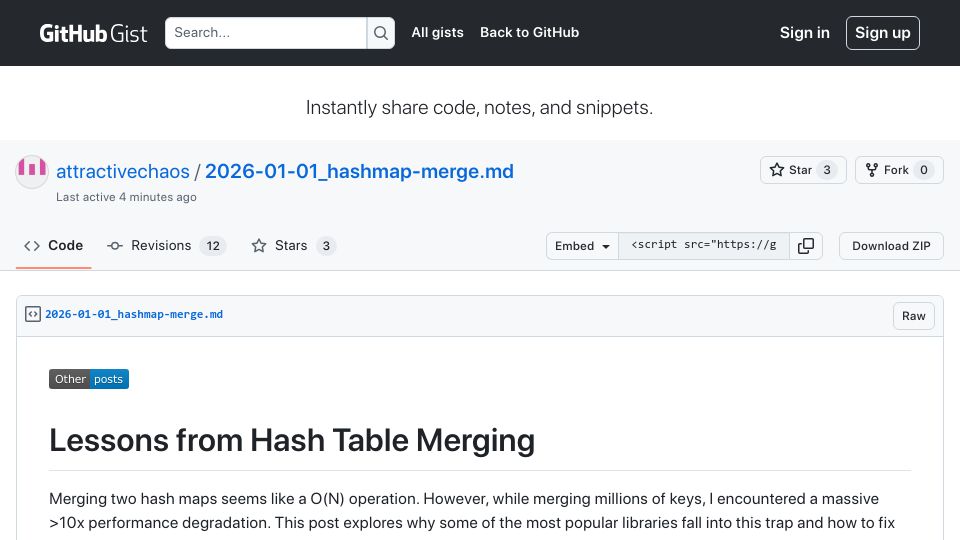Click the Sign up button
The image size is (960, 540).
click(x=882, y=33)
